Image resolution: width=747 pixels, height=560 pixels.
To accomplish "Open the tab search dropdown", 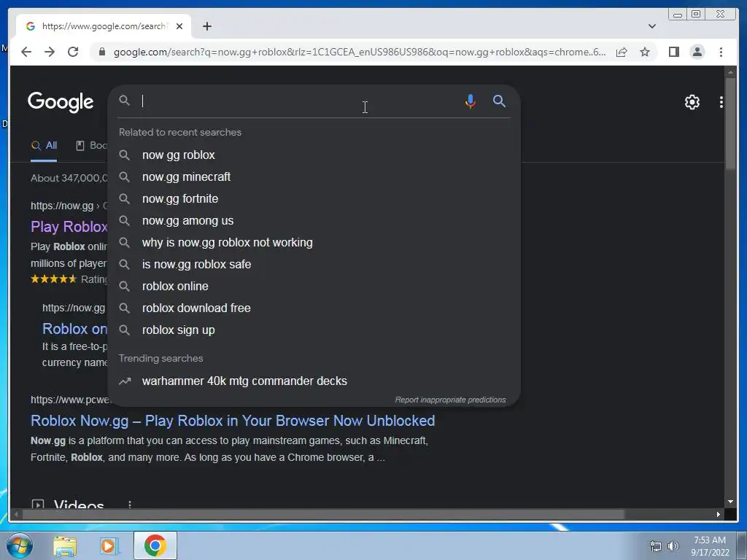I will (651, 26).
